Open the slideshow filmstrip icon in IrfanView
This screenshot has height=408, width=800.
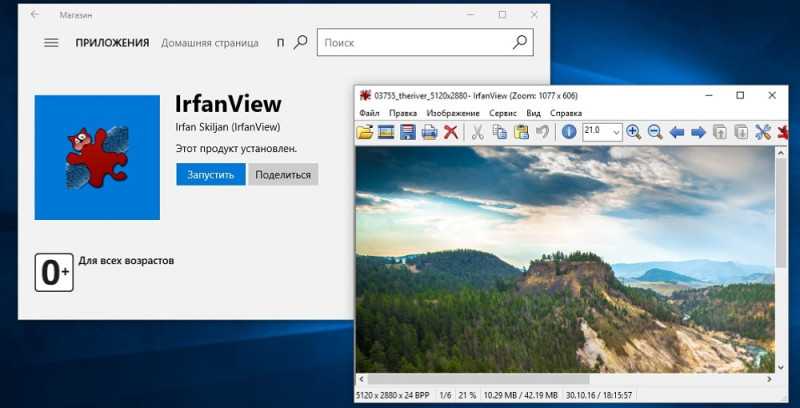point(386,133)
